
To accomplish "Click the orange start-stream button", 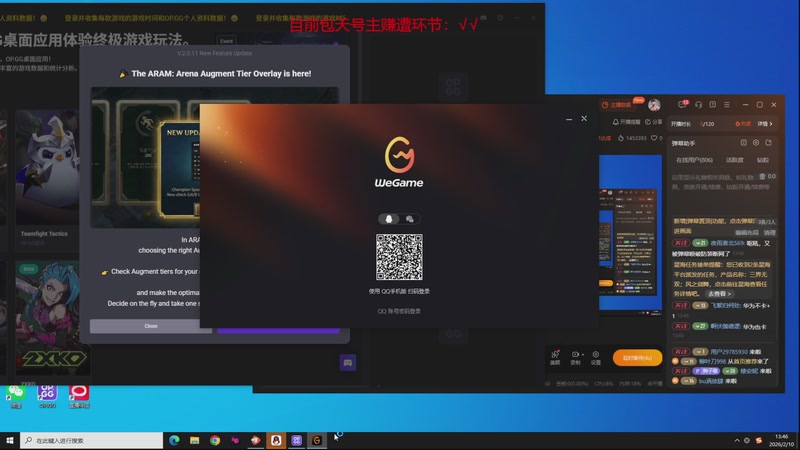I will tap(637, 358).
